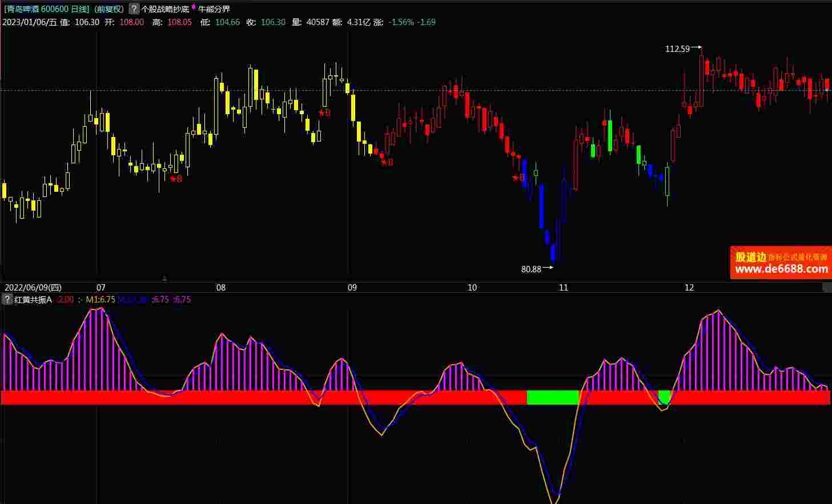Click the small triangle handle above the date axis

click(x=164, y=279)
